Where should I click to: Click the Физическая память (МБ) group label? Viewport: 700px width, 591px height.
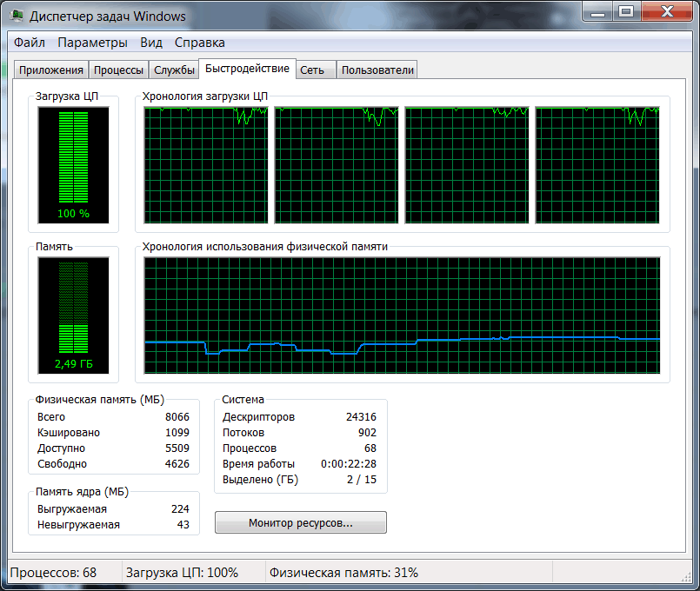tap(100, 400)
